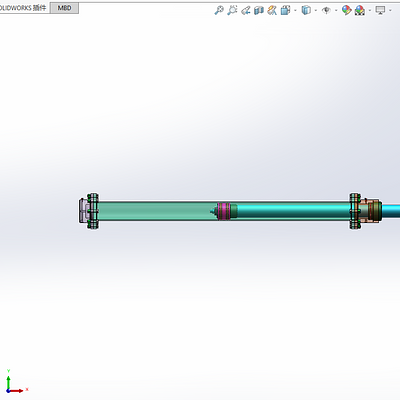This screenshot has height=400, width=400.
Task: Toggle the Section View tool
Action: pos(259,10)
